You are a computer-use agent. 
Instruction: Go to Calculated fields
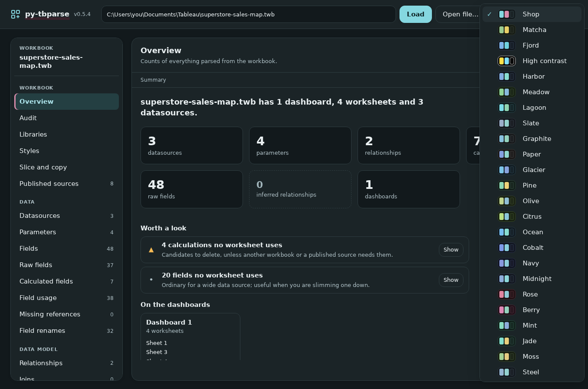click(x=67, y=281)
